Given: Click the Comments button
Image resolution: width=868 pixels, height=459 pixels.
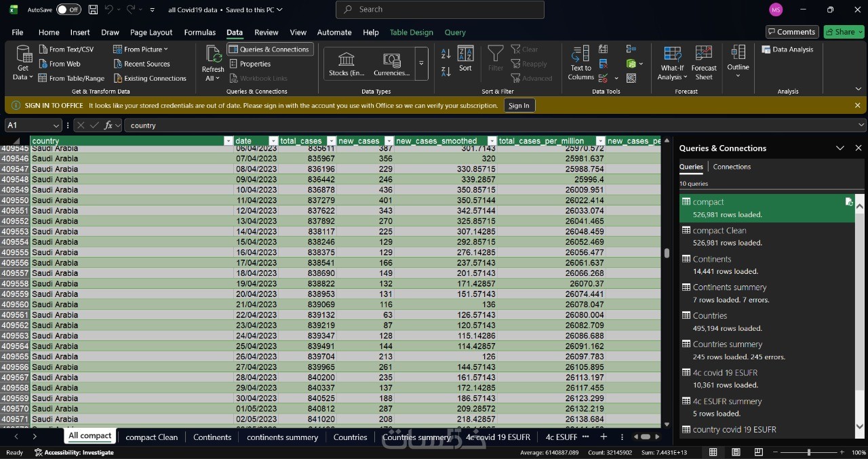Looking at the screenshot, I should [x=792, y=32].
